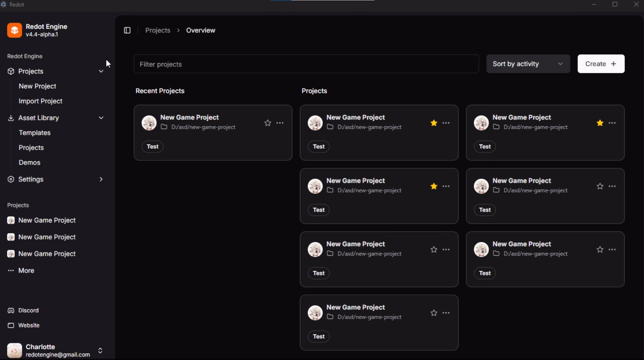Click project avatar in Recent Projects card
The width and height of the screenshot is (644, 360).
coord(149,123)
